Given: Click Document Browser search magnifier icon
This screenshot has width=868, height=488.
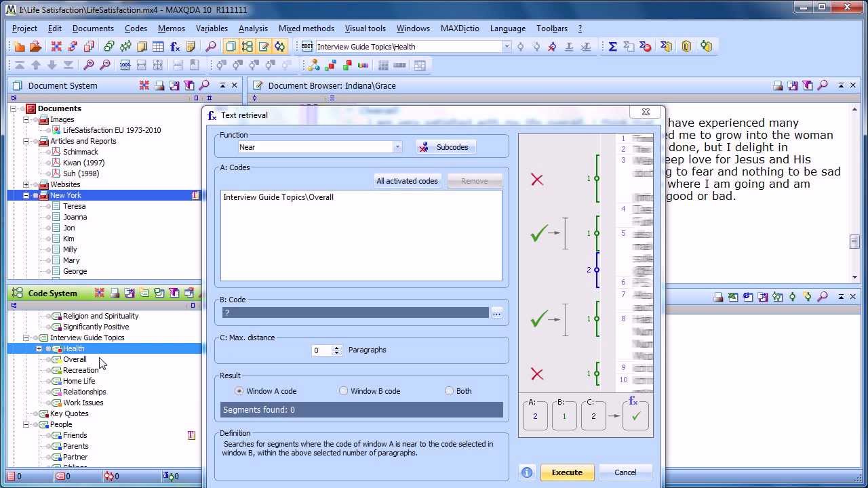Looking at the screenshot, I should (x=823, y=85).
